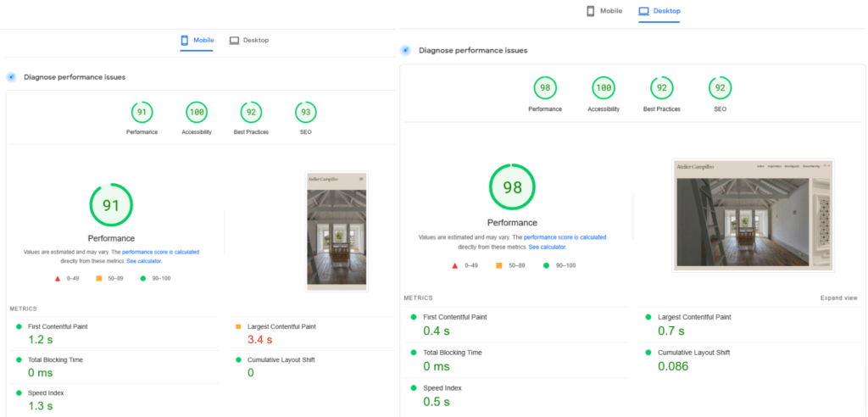Open the small Performance 98 gauge
Image resolution: width=868 pixels, height=417 pixels.
(x=545, y=88)
